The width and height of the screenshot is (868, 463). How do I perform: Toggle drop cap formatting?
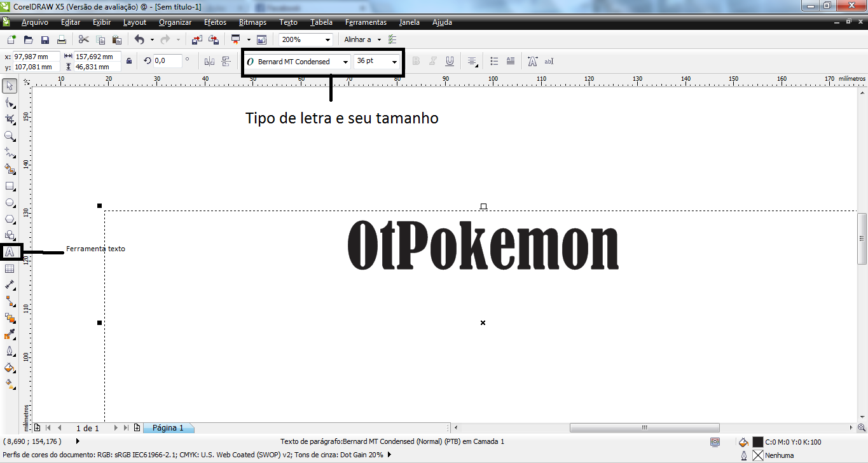[x=511, y=61]
